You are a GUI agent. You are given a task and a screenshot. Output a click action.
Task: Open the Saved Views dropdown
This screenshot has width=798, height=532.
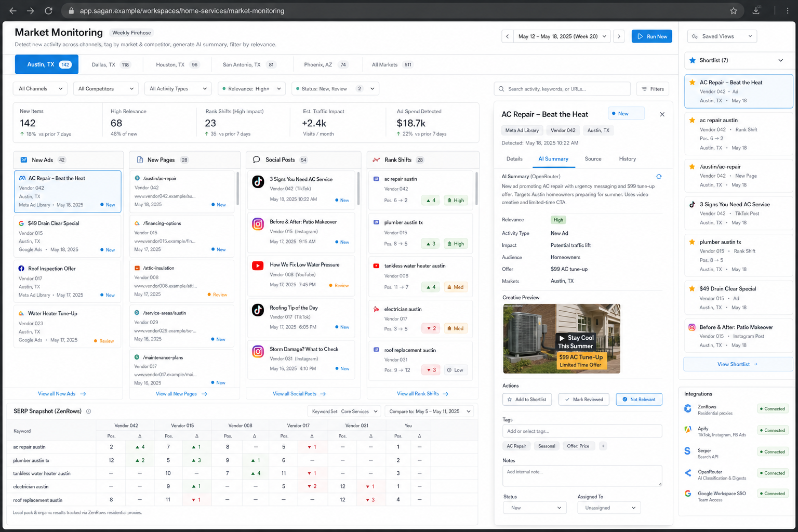pos(722,36)
